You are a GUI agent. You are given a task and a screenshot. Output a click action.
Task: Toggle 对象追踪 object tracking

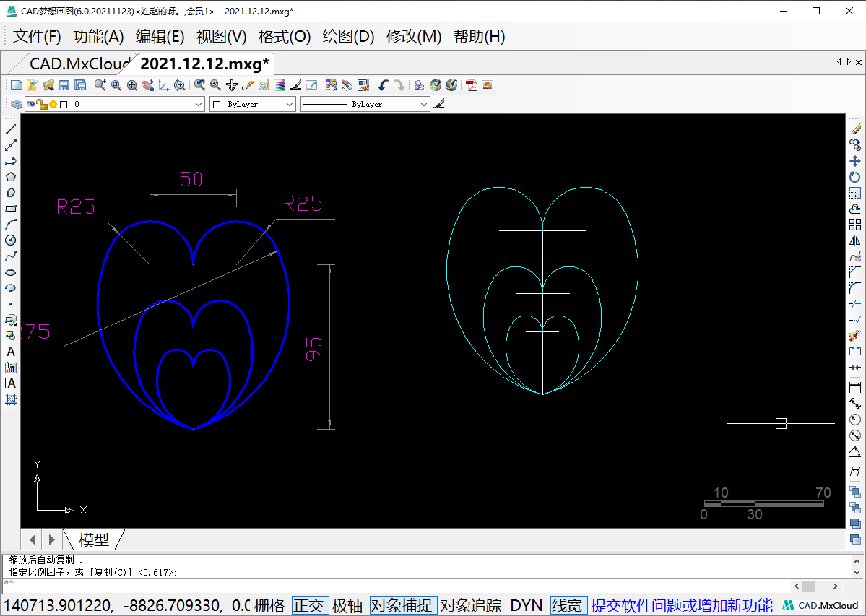tap(471, 605)
